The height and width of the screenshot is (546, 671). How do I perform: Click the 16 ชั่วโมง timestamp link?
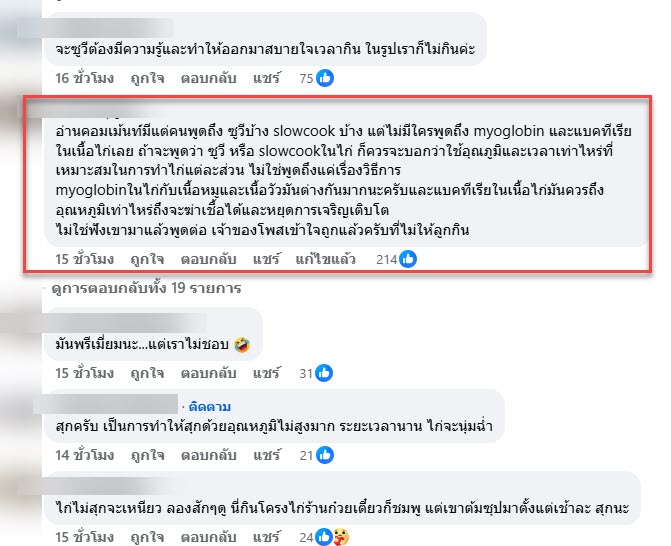[84, 78]
